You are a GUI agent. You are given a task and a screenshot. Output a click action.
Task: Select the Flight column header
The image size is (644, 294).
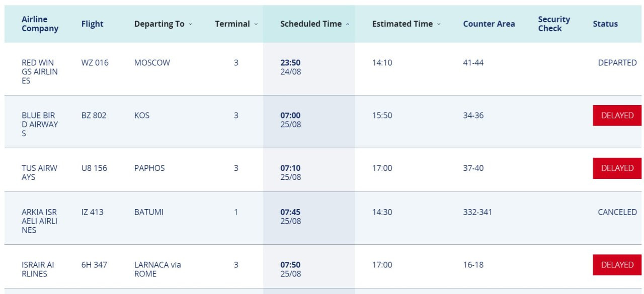point(92,24)
